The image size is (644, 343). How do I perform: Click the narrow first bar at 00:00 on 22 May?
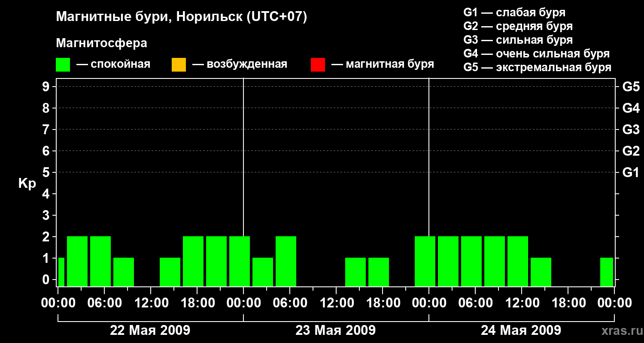[61, 272]
